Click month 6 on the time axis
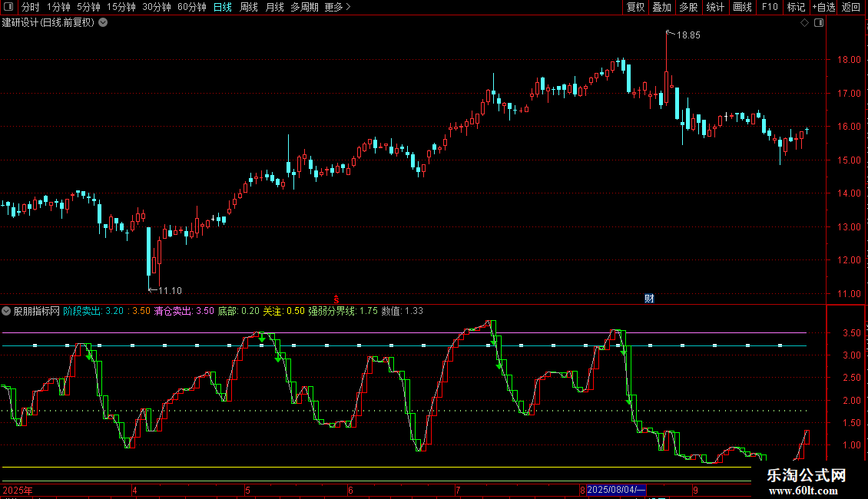Screen dimensions: 868x499 pos(350,490)
